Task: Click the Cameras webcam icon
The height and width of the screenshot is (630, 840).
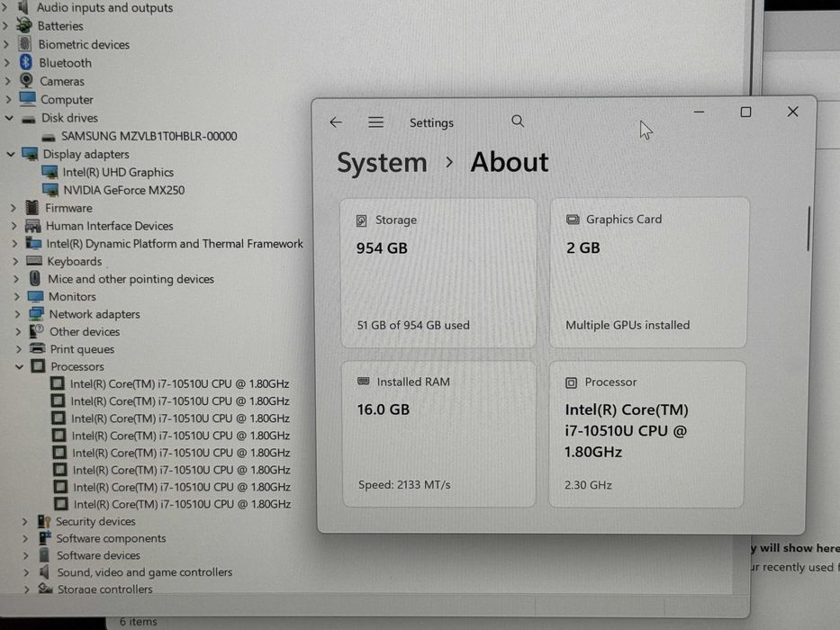Action: (x=26, y=80)
